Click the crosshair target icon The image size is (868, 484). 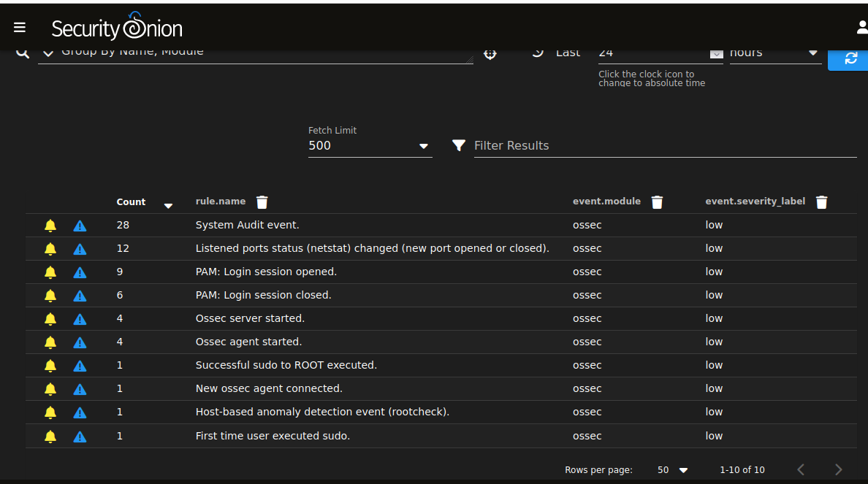(490, 54)
